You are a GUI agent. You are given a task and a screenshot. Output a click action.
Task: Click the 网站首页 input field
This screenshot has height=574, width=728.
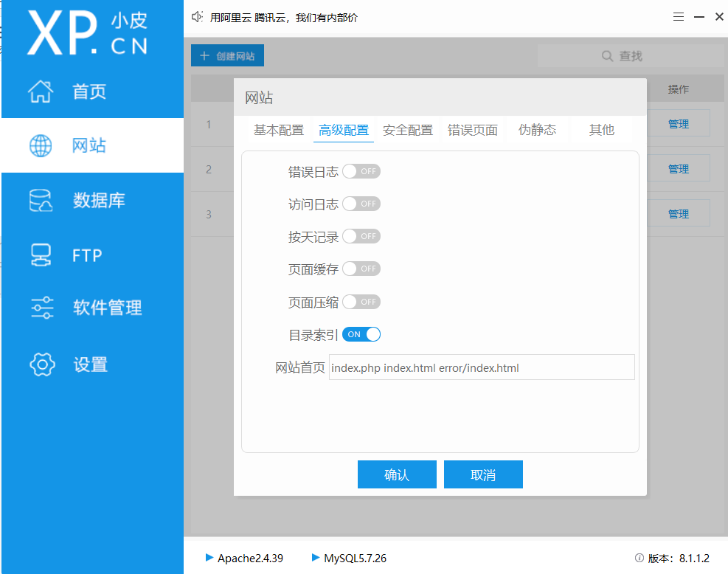pyautogui.click(x=482, y=367)
